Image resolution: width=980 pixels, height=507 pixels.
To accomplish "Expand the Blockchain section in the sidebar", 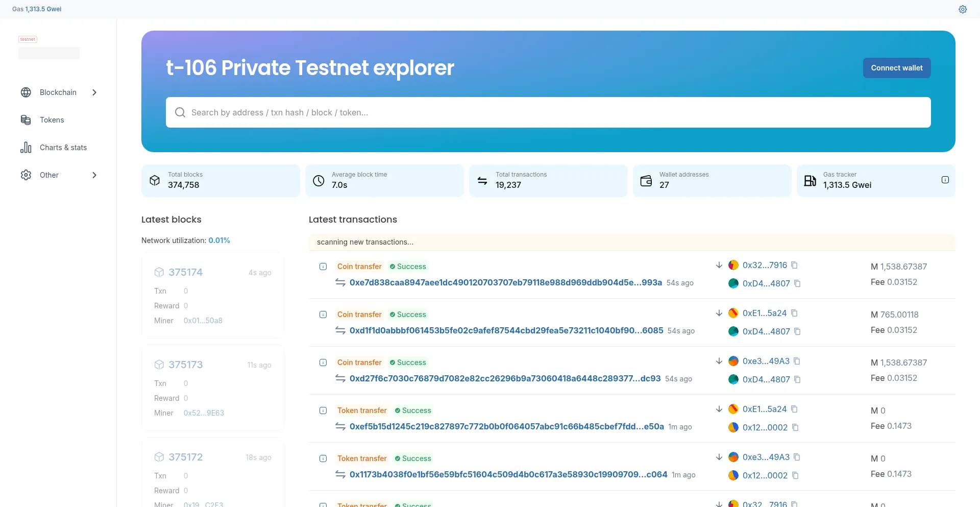I will 94,92.
